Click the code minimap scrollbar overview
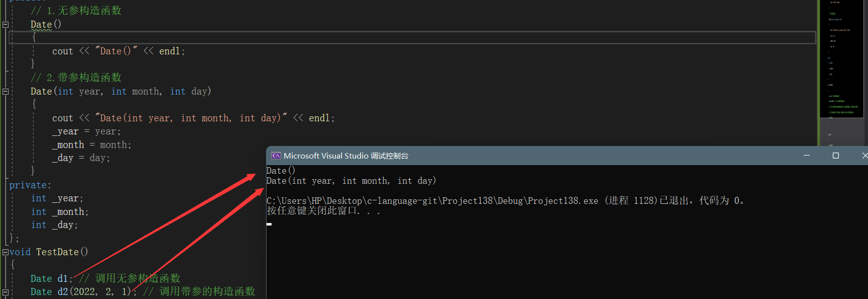The width and height of the screenshot is (868, 299). coord(842,73)
